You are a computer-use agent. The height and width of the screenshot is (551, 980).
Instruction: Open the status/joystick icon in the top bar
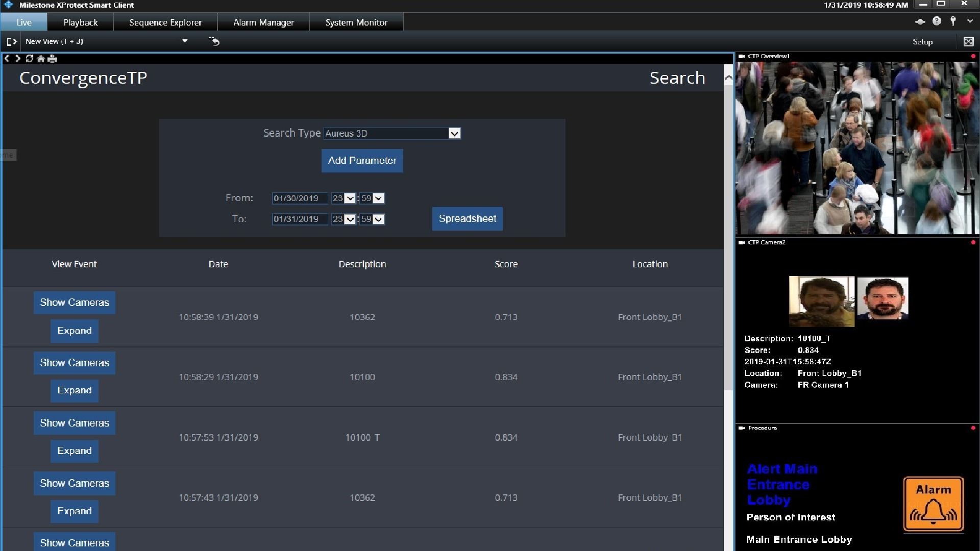click(920, 21)
